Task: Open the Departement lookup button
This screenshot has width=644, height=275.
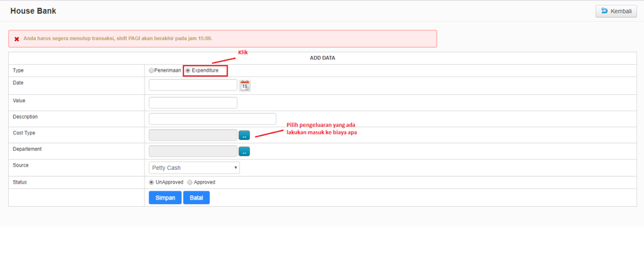Action: [x=244, y=151]
